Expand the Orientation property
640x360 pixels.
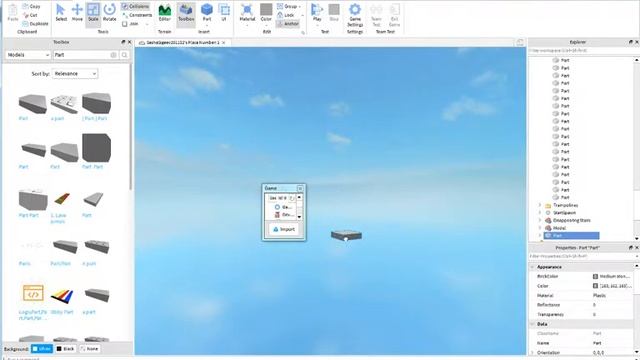pyautogui.click(x=532, y=352)
